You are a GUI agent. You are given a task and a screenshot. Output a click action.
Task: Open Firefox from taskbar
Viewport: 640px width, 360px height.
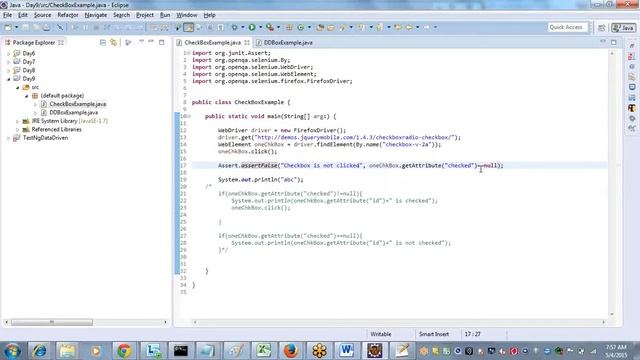(x=291, y=351)
